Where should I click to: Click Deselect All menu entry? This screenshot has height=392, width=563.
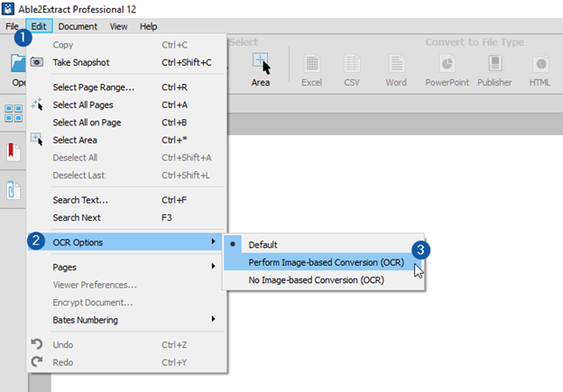click(126, 158)
